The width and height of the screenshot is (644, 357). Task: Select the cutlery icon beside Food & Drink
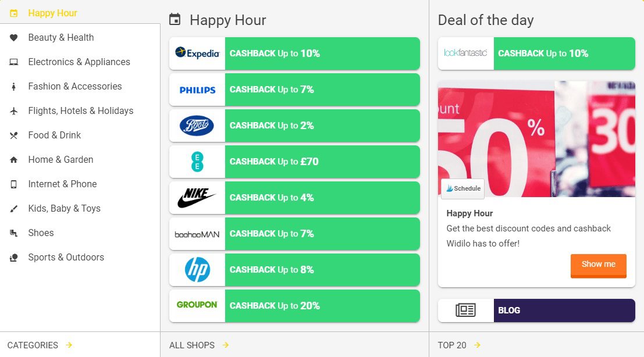click(13, 135)
